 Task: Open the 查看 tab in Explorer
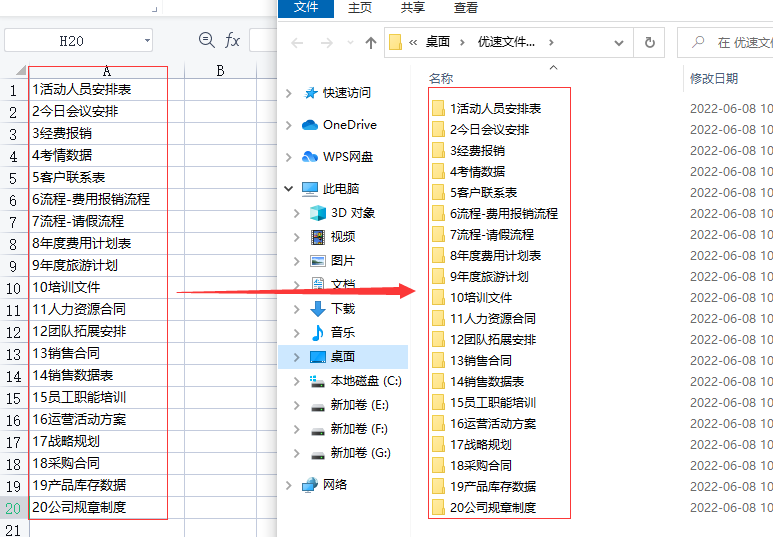(x=465, y=7)
